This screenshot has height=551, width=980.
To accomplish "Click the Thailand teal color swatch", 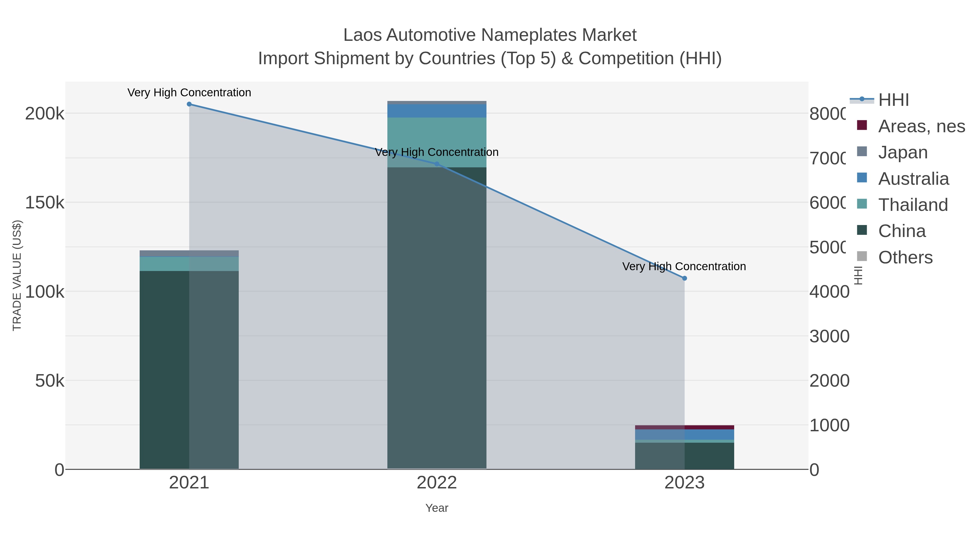I will pyautogui.click(x=862, y=204).
